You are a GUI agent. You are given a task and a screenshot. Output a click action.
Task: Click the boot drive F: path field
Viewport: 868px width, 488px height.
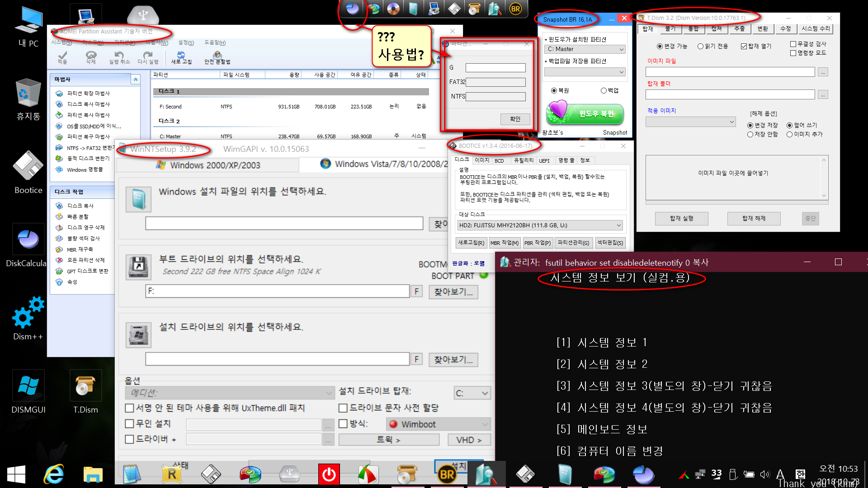click(278, 291)
